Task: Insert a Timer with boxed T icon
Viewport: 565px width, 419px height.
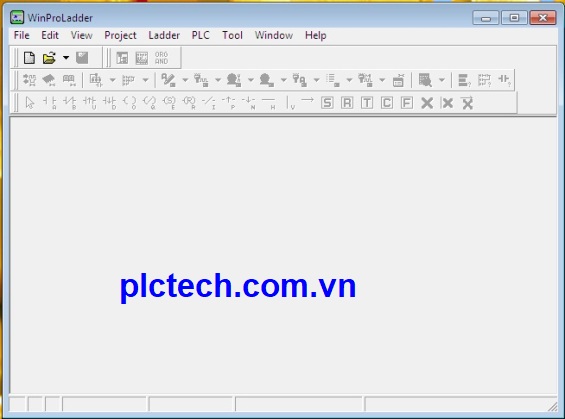Action: point(367,103)
